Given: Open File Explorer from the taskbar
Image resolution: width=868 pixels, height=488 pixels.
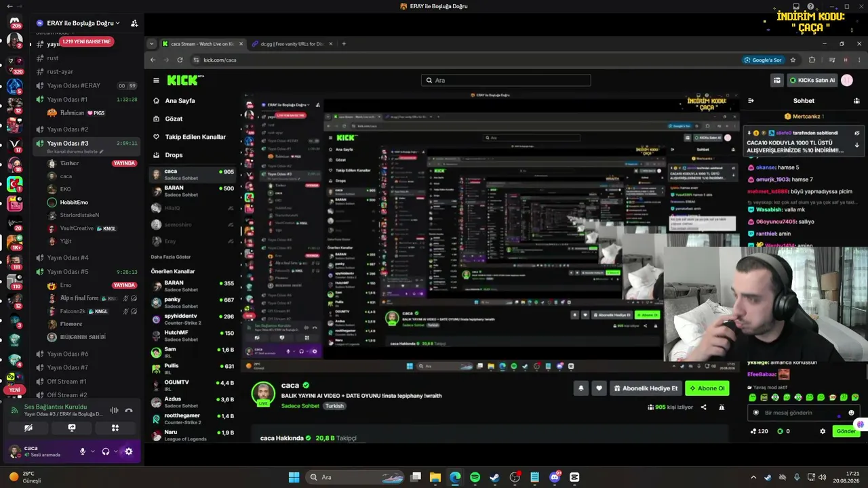Looking at the screenshot, I should click(x=435, y=477).
